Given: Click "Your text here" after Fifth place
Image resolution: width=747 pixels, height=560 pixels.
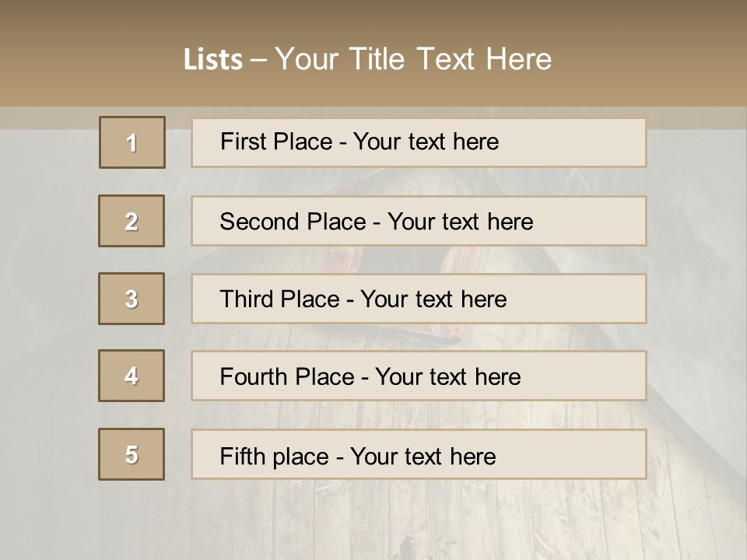Looking at the screenshot, I should pyautogui.click(x=423, y=456).
